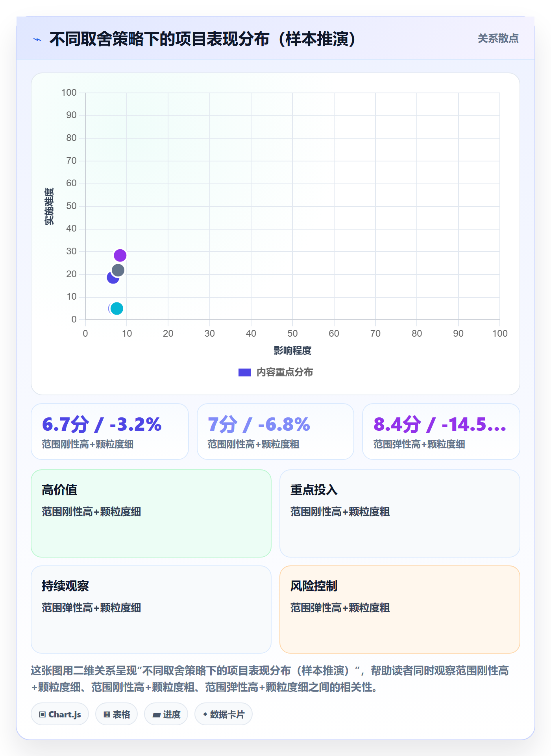Click the 范围弹性高+颗粒度细 caption under 8.4分
This screenshot has height=756, width=551.
pyautogui.click(x=419, y=445)
